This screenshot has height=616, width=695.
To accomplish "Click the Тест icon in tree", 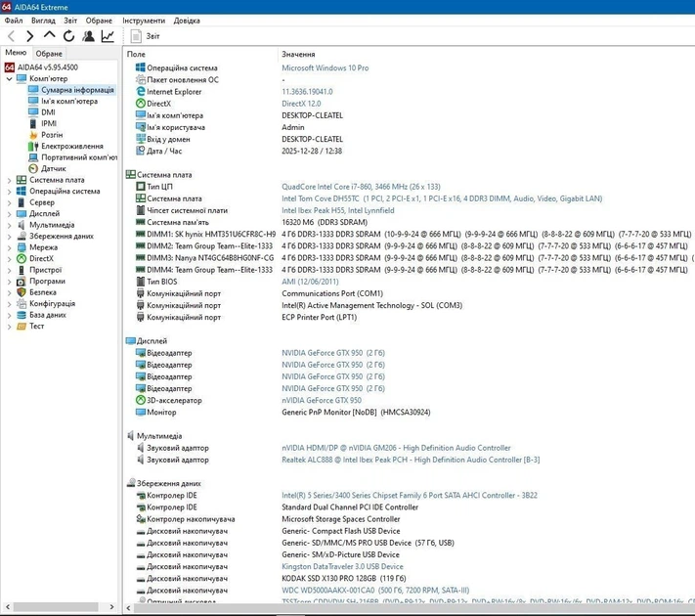I will coord(22,327).
